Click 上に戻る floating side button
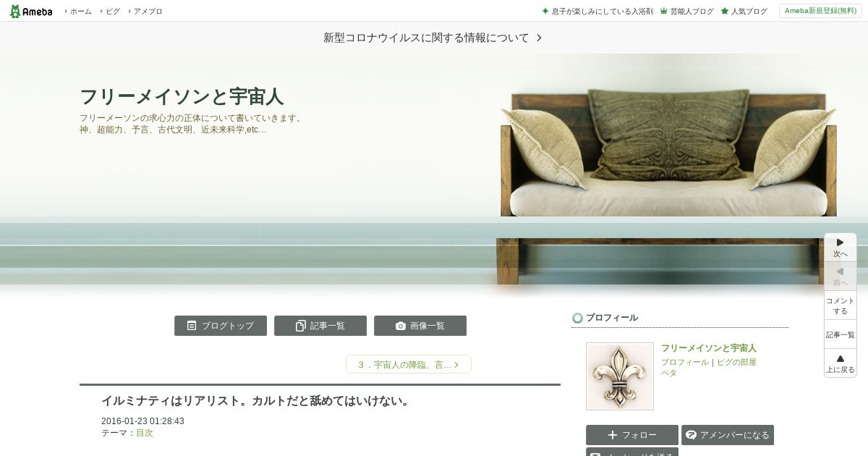 pyautogui.click(x=841, y=363)
